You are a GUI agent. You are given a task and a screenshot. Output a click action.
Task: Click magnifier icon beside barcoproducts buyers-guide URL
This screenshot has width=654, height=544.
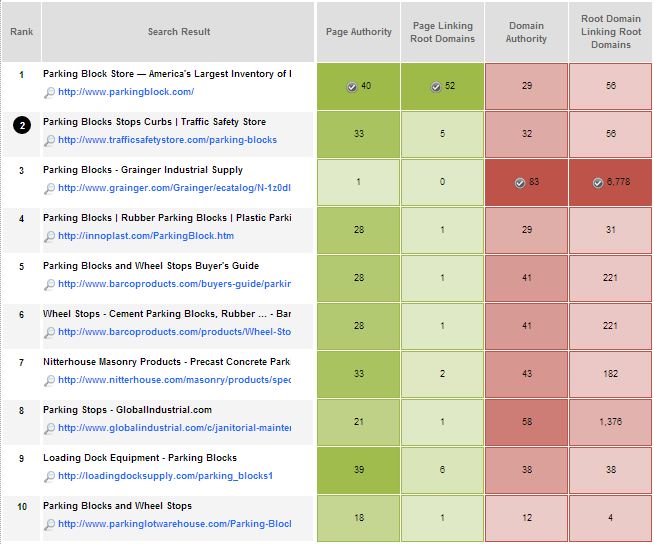pyautogui.click(x=49, y=284)
